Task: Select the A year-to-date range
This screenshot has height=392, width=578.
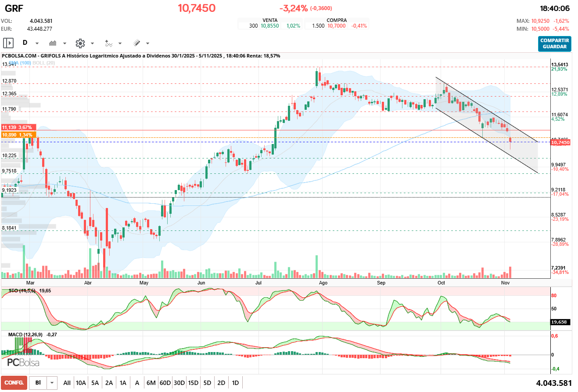Action: pos(137,383)
